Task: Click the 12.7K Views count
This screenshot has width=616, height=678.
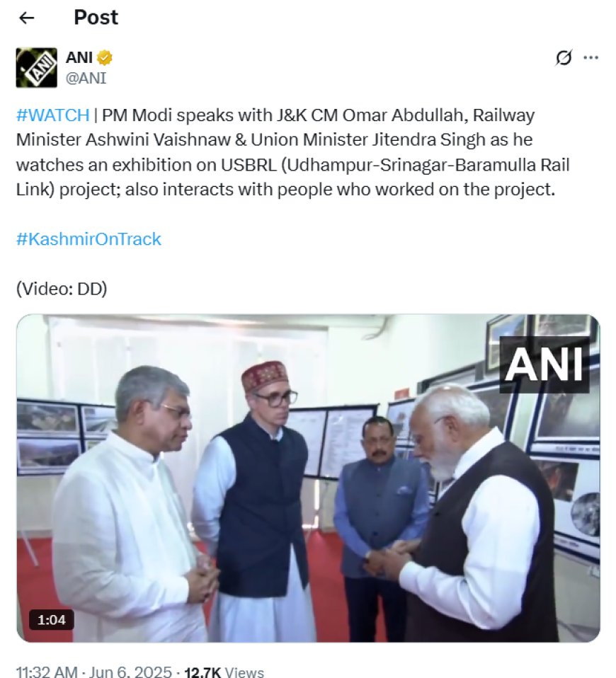Action: [x=224, y=672]
